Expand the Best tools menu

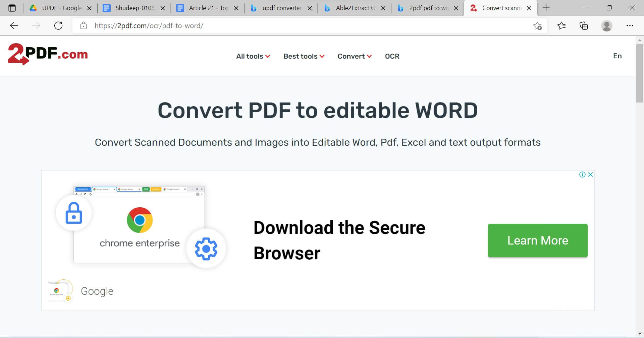tap(303, 56)
